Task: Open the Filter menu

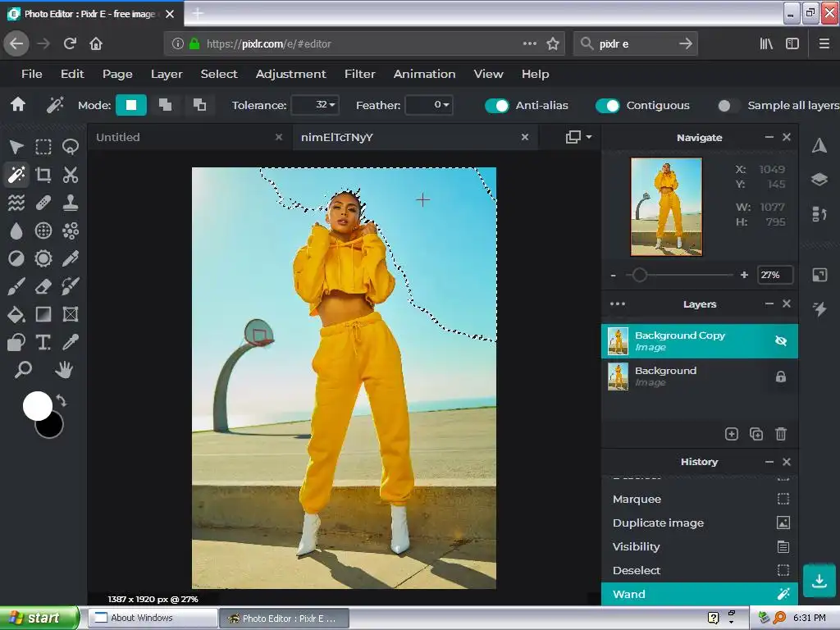Action: click(x=359, y=74)
